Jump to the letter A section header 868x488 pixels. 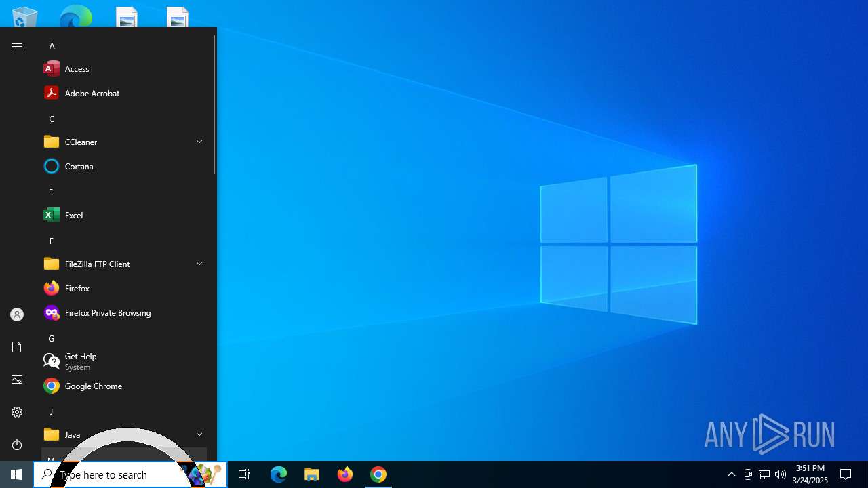click(x=124, y=45)
